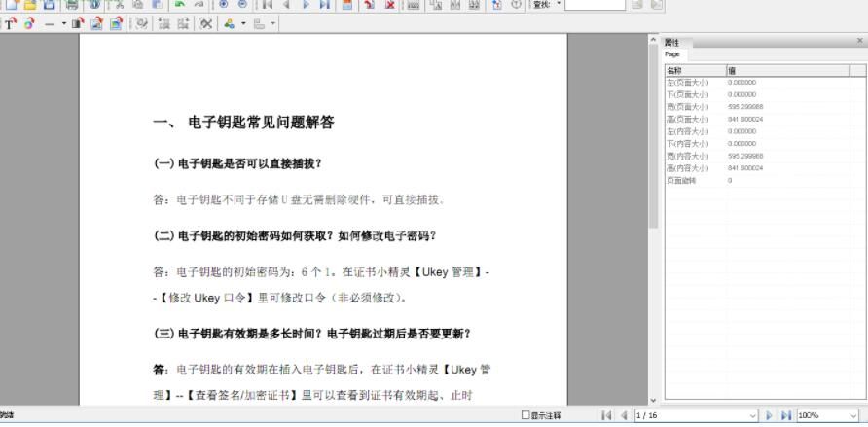Click the red X delete icon
This screenshot has height=427, width=868.
(x=390, y=5)
